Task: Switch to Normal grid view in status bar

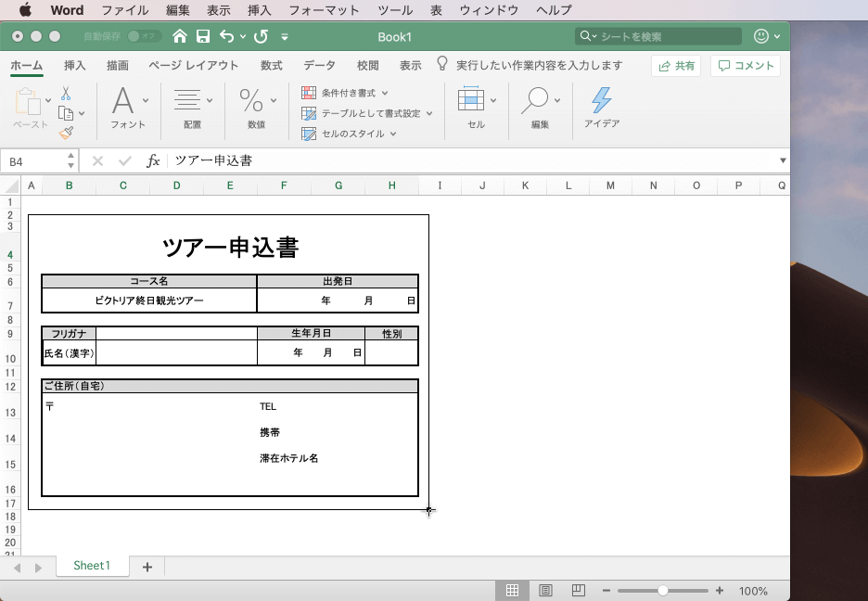Action: coord(512,591)
